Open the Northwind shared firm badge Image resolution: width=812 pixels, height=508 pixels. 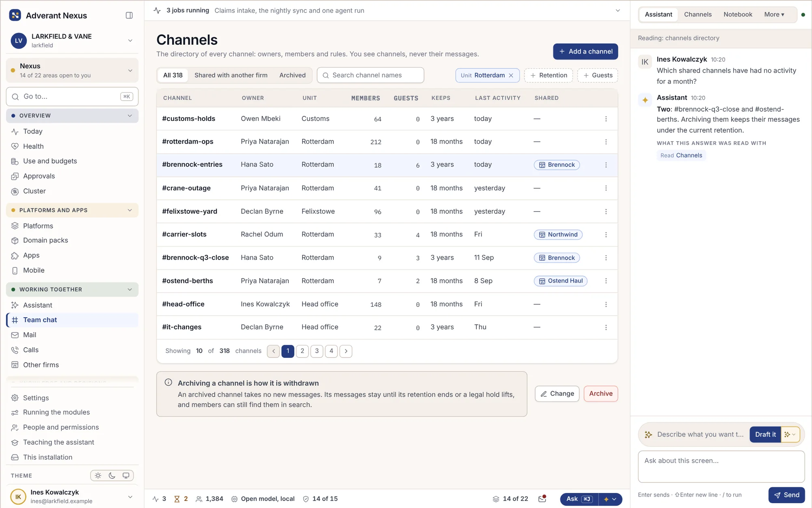(558, 235)
